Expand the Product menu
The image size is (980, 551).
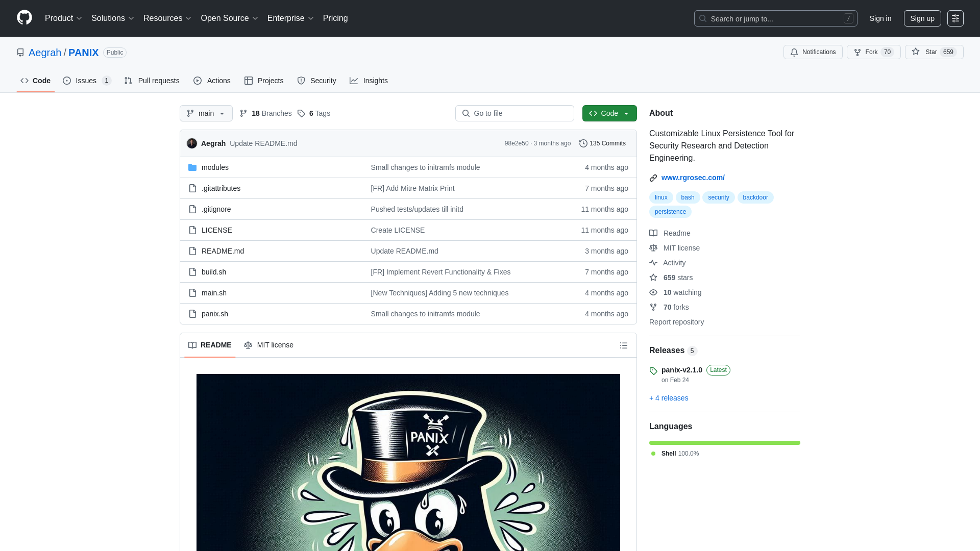63,18
